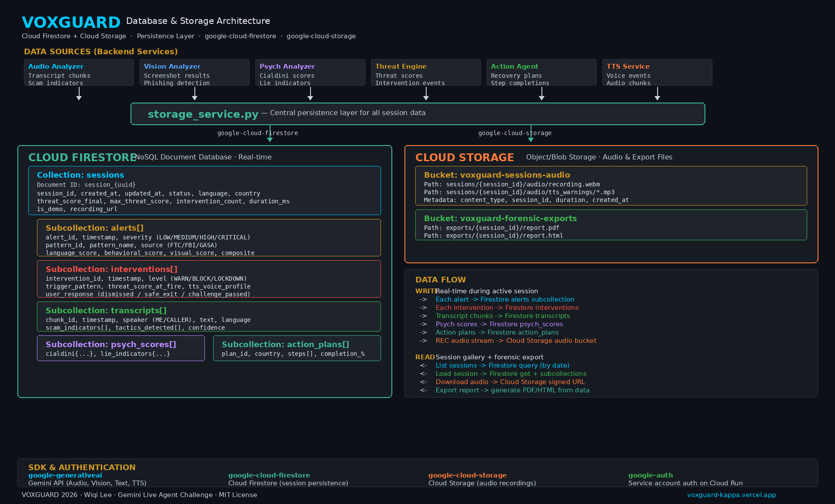Click Subcollection: transcripts[] heading
Viewport: 835px width, 504px height.
click(106, 311)
